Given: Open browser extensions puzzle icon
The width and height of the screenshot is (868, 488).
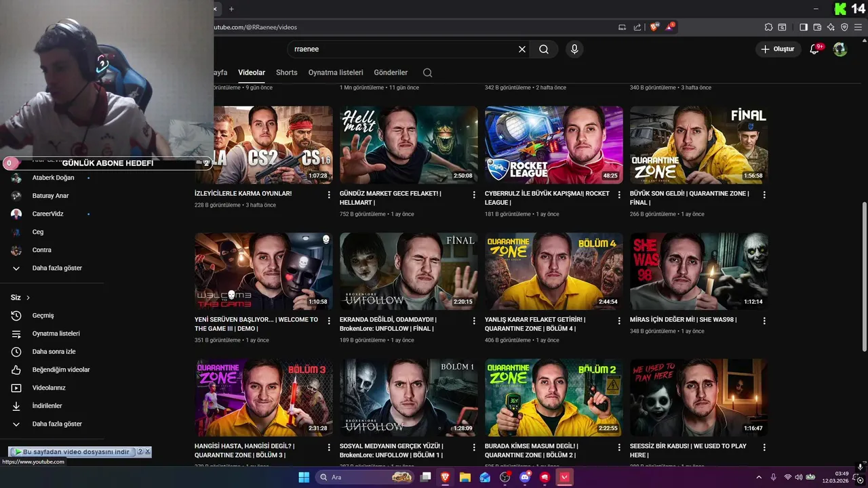Looking at the screenshot, I should 768,27.
